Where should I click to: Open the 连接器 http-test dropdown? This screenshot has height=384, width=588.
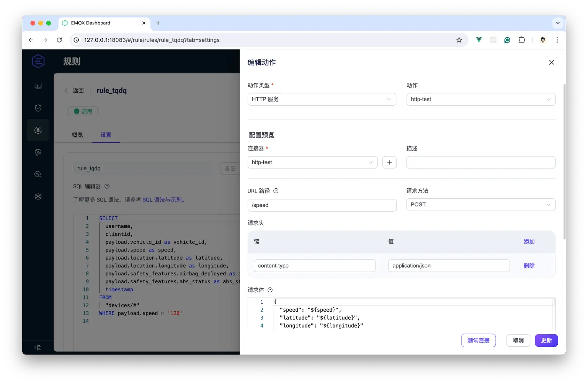312,162
